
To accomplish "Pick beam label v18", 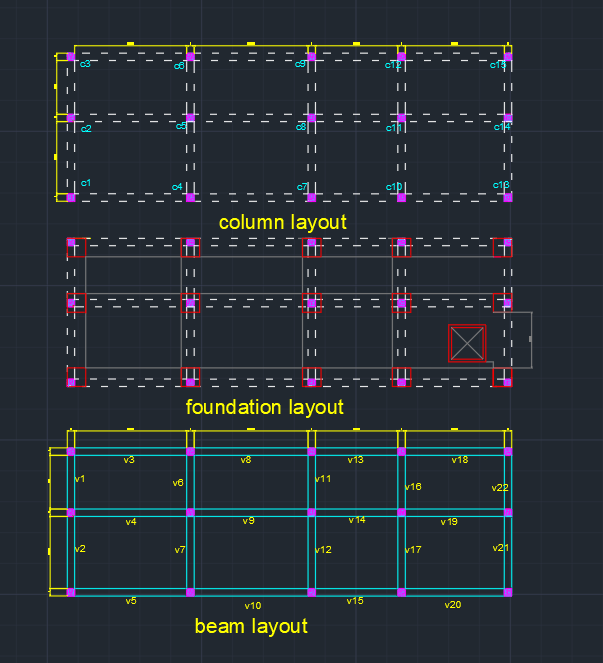I will coord(460,460).
